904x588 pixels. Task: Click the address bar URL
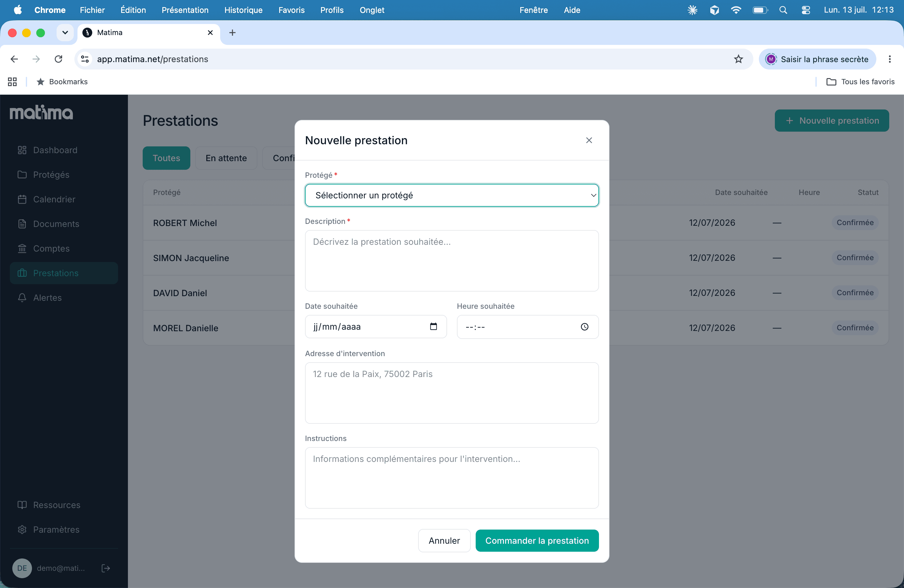coord(152,59)
